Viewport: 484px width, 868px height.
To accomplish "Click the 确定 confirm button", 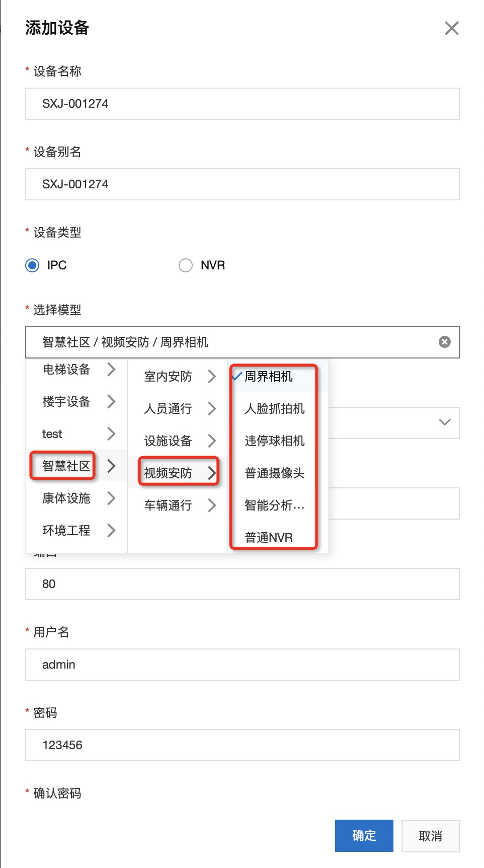I will tap(364, 836).
